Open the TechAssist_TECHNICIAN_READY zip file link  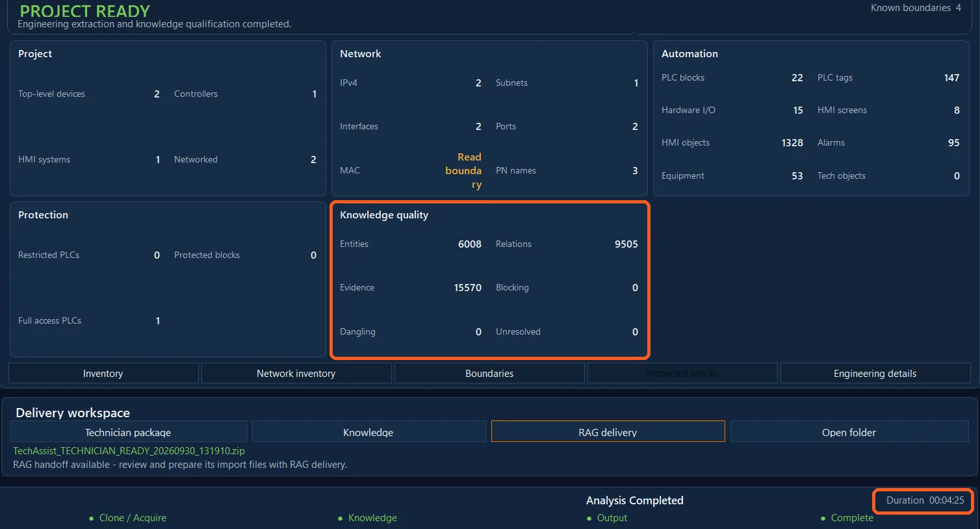(x=129, y=450)
